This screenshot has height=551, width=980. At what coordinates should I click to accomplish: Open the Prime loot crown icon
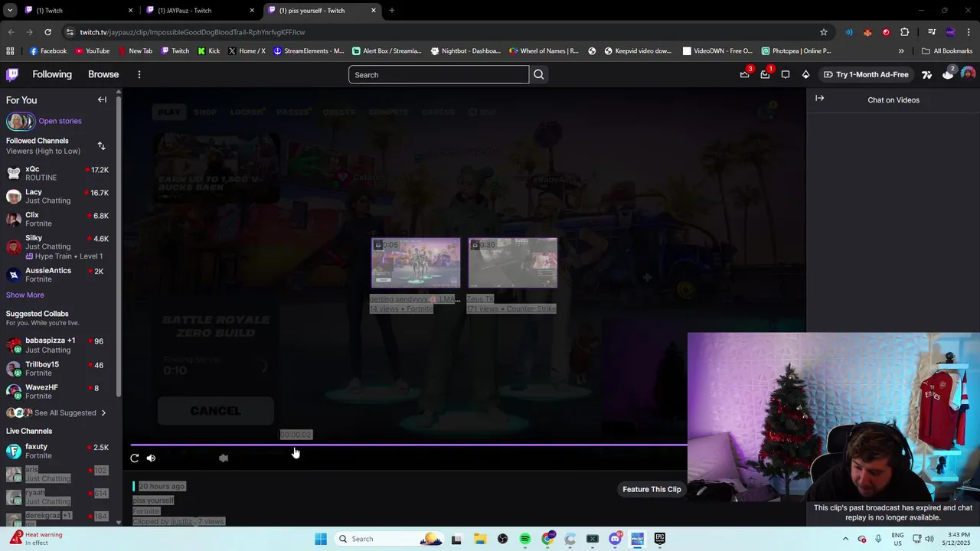[x=745, y=74]
